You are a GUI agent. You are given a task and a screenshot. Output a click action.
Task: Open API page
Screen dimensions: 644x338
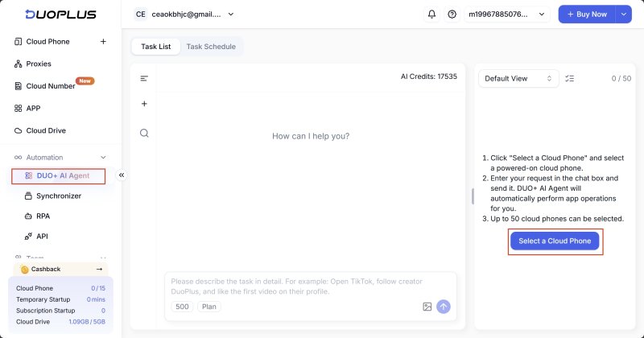(x=36, y=236)
